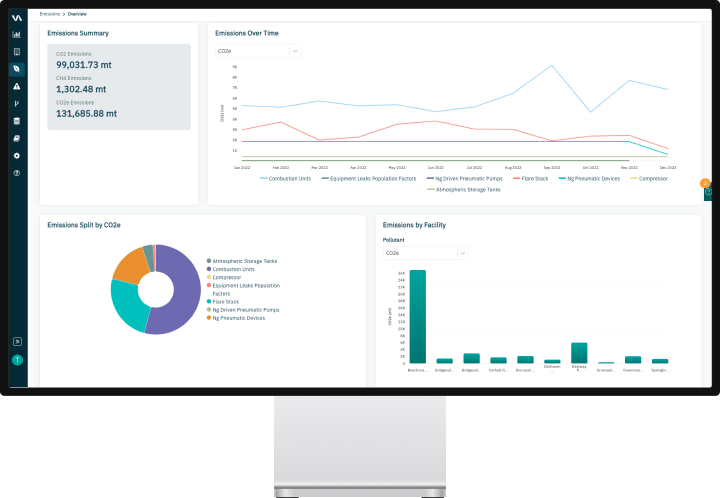Viewport: 720px width, 498px height.
Task: Toggle Combustion Units series in the line chart legend
Action: point(286,179)
